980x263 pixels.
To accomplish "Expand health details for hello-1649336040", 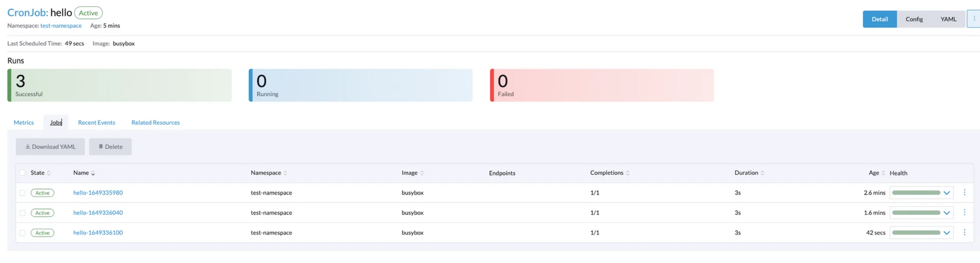I will pyautogui.click(x=946, y=213).
